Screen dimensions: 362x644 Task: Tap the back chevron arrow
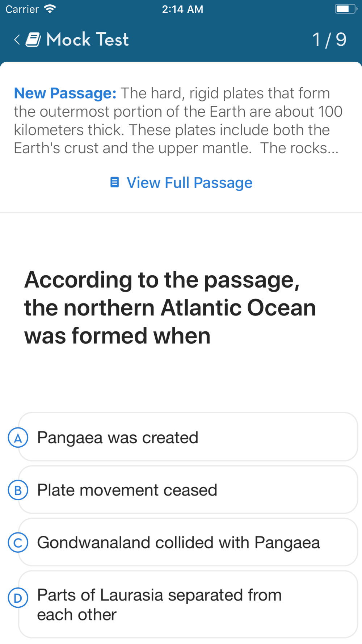click(x=17, y=39)
